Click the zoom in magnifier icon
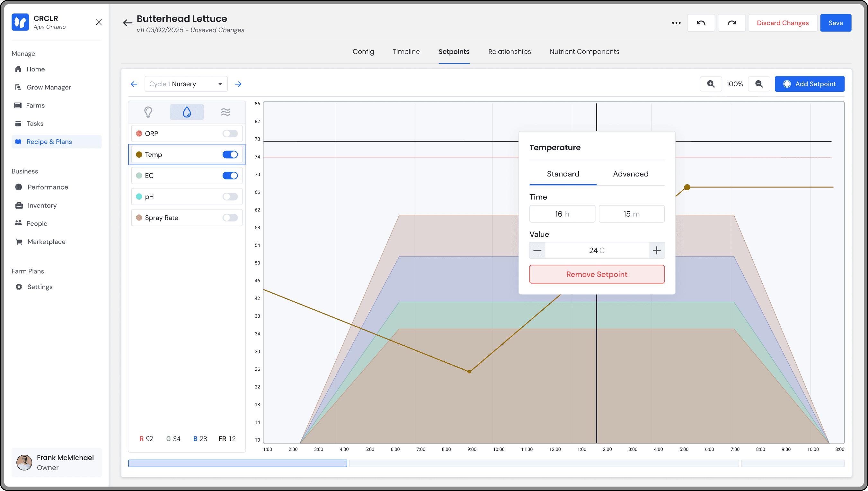 pos(711,84)
